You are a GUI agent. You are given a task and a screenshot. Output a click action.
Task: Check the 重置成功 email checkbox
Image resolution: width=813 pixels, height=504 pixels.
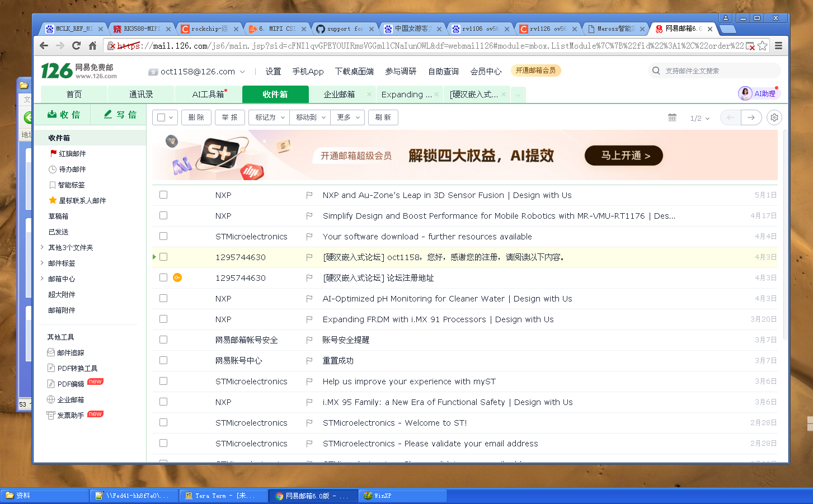(163, 360)
